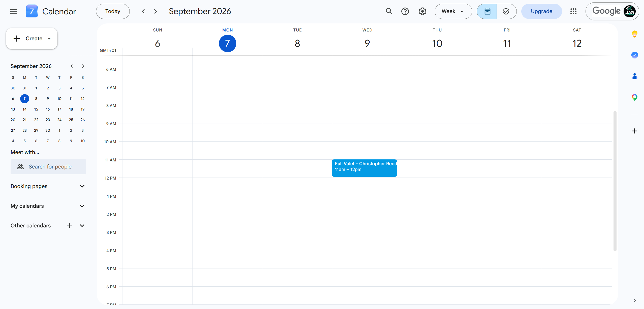Go to next week arrow

click(x=155, y=11)
